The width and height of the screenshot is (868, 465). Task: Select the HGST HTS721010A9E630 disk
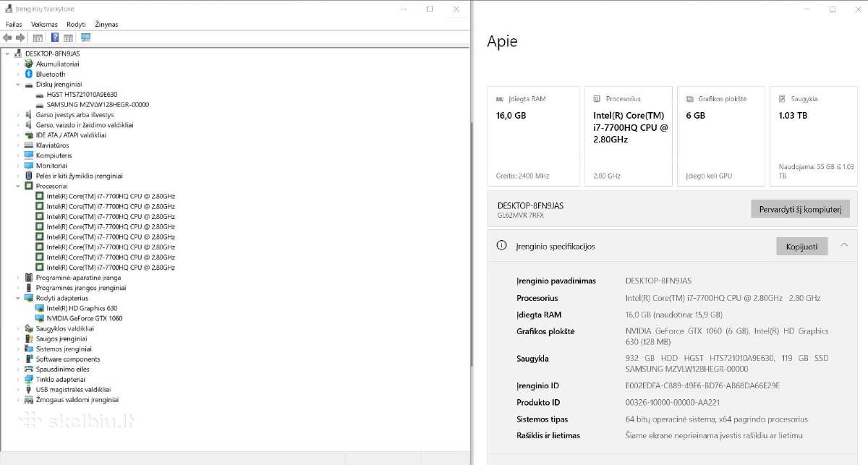[82, 94]
